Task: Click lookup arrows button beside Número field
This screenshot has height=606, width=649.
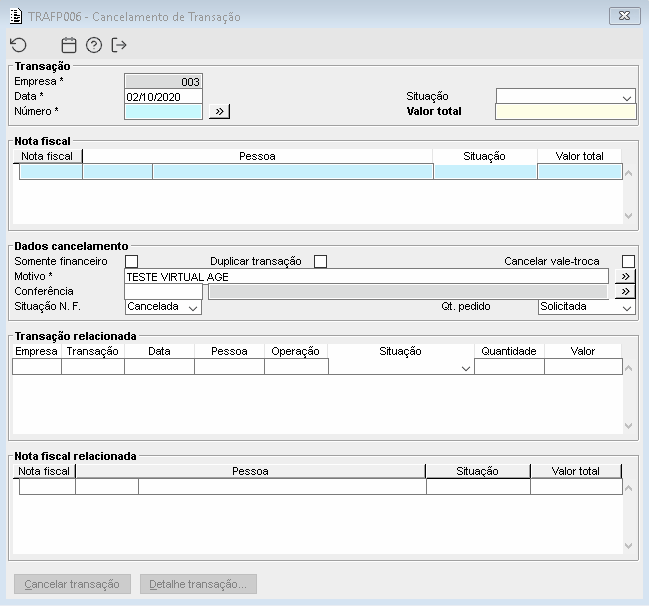Action: pos(220,112)
